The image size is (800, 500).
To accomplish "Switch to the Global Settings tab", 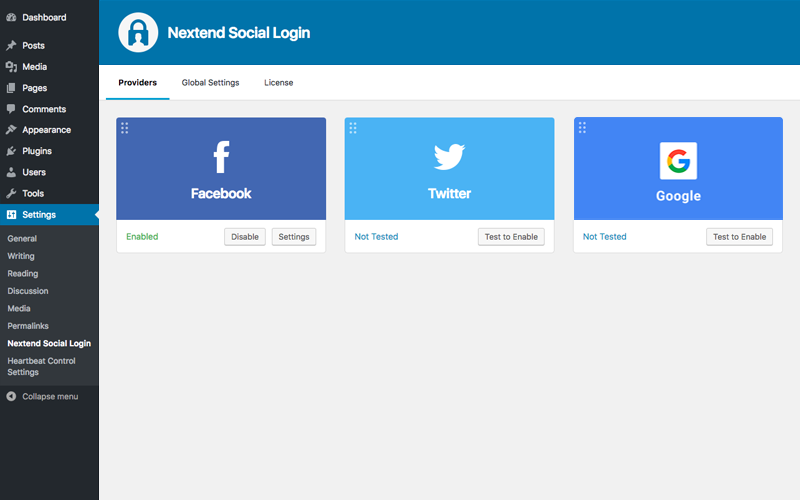I will [x=210, y=83].
